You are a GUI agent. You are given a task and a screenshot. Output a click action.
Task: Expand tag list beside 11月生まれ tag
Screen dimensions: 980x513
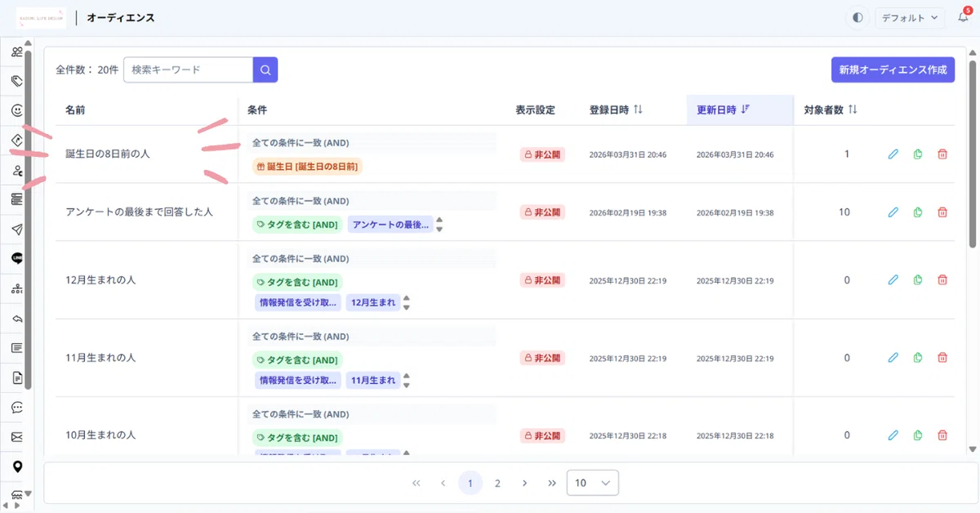click(406, 381)
